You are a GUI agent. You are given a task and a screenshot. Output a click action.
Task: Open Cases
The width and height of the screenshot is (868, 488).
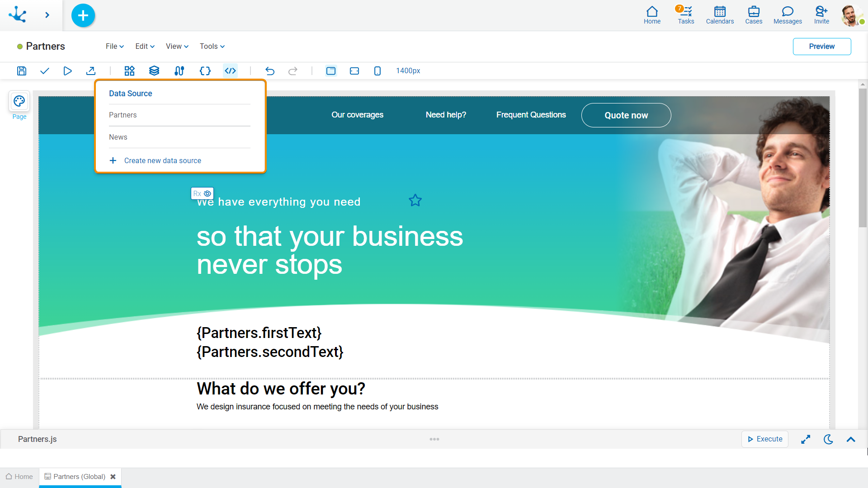(754, 15)
